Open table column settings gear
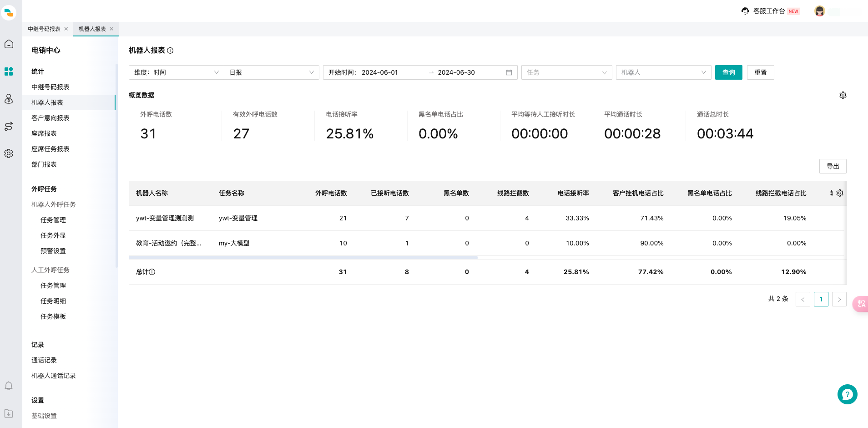Image resolution: width=868 pixels, height=428 pixels. pos(840,193)
